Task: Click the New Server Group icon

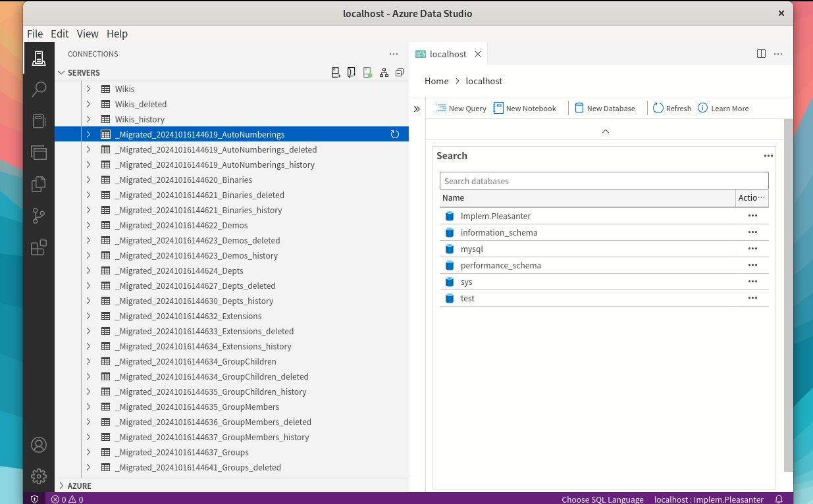Action: (x=352, y=73)
